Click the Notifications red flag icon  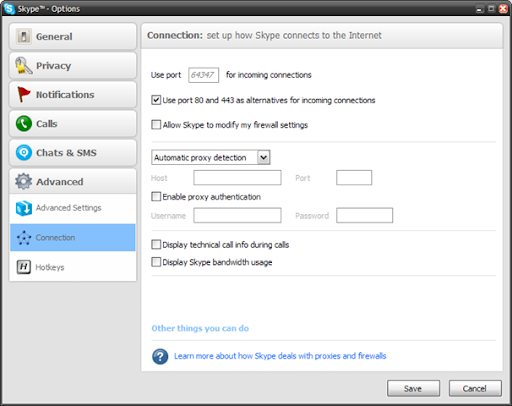point(24,94)
